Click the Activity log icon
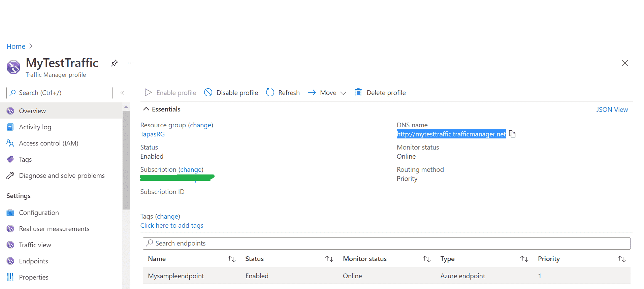 pyautogui.click(x=10, y=127)
